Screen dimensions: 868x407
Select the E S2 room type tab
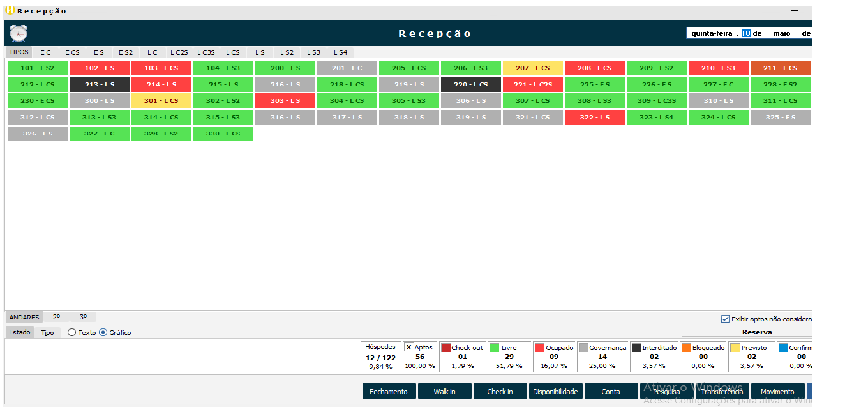tap(125, 52)
